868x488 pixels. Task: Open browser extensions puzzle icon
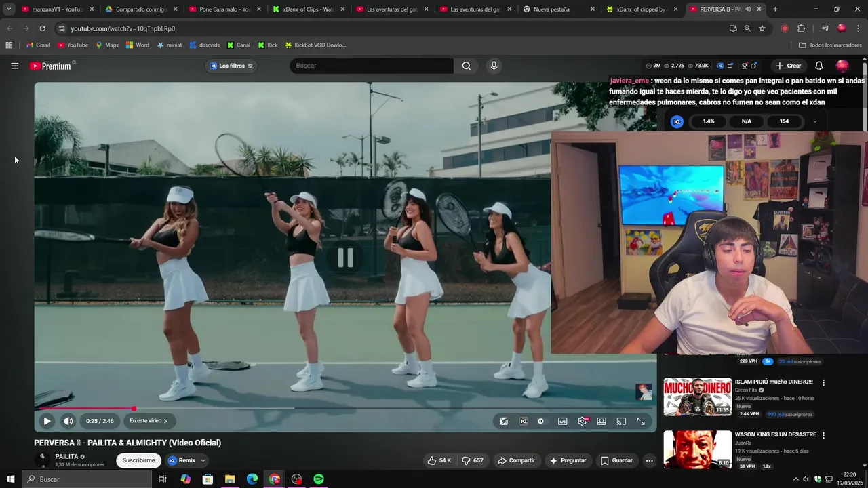[801, 28]
